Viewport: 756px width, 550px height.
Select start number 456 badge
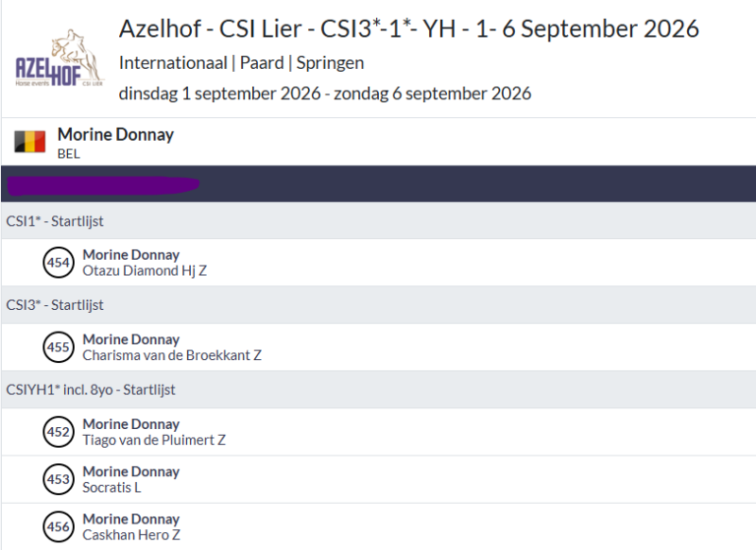[59, 526]
